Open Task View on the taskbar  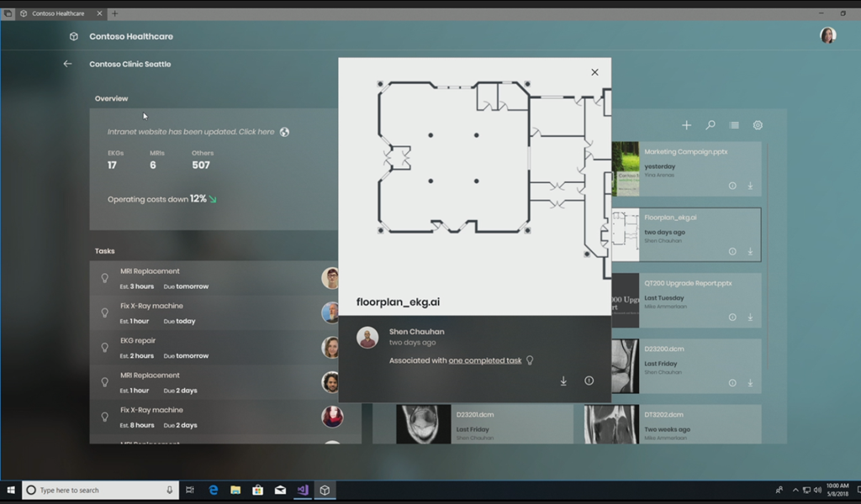190,490
